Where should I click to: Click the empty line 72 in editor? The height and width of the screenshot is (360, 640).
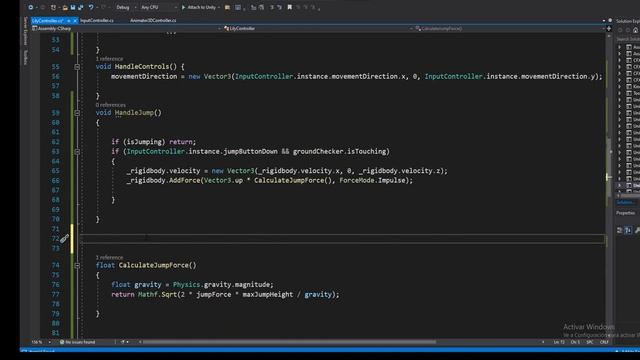pos(342,239)
